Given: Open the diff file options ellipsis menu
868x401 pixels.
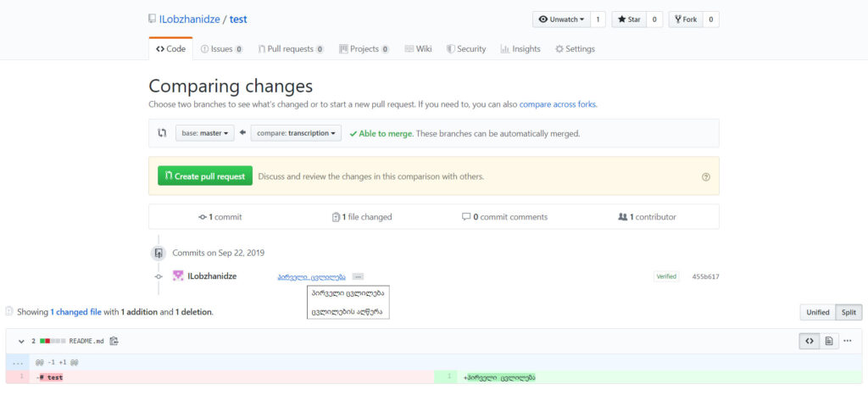Looking at the screenshot, I should tap(848, 341).
